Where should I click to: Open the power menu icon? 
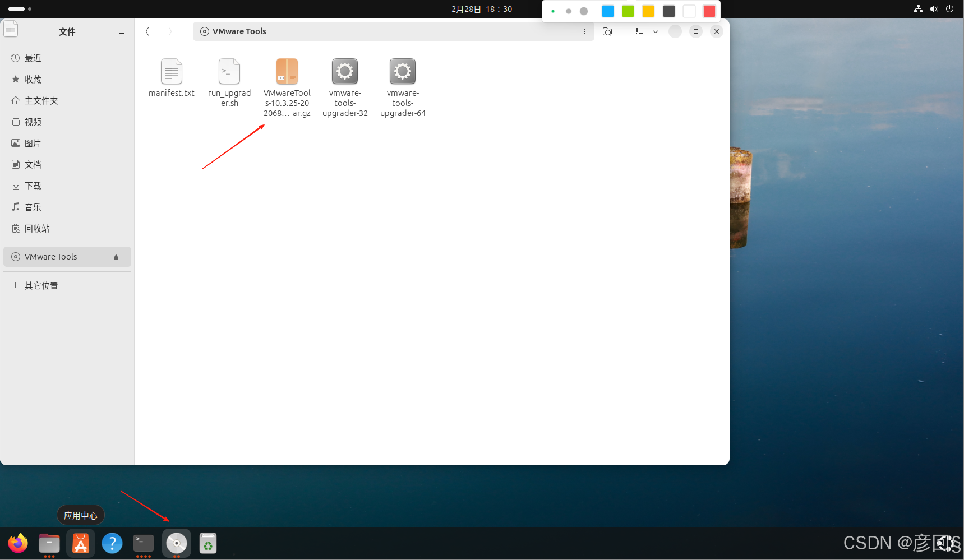click(949, 9)
